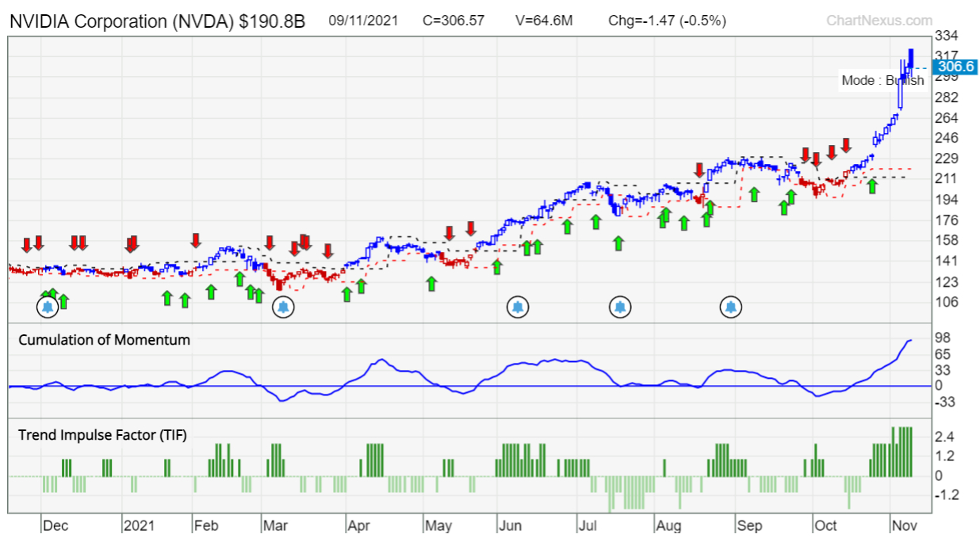This screenshot has height=538, width=980.
Task: Click the bell alert icon before Sep
Action: pos(731,306)
